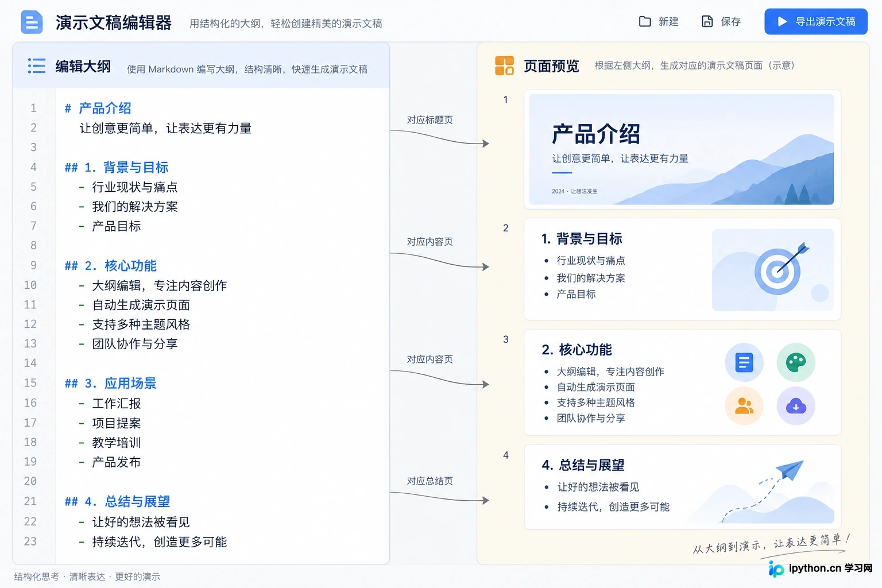Click the editor line - 行业现状与痛点
This screenshot has height=588, width=882.
pyautogui.click(x=128, y=187)
